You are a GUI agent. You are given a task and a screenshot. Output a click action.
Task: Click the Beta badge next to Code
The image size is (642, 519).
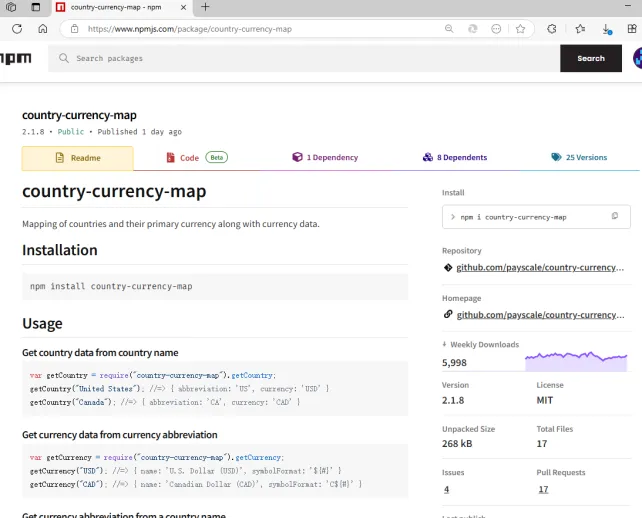217,157
